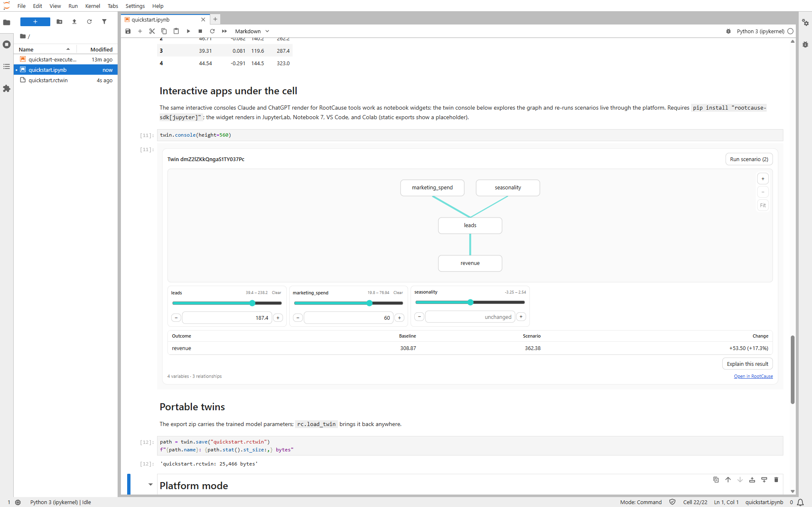This screenshot has height=507, width=812.
Task: Open the Run menu
Action: point(73,6)
